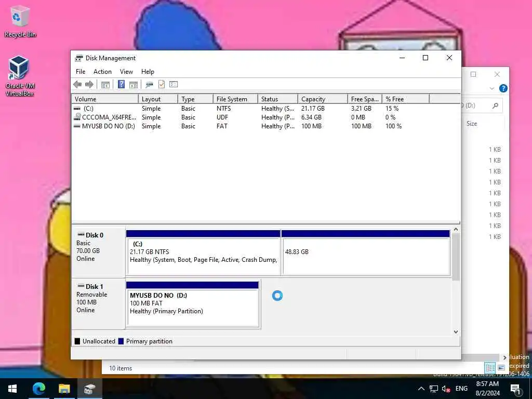Viewport: 532px width, 399px height.
Task: Click the help icon in the Explorer window
Action: (x=503, y=88)
